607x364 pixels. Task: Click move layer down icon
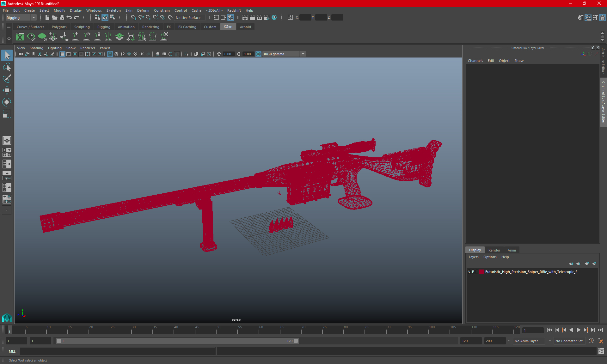click(x=578, y=264)
